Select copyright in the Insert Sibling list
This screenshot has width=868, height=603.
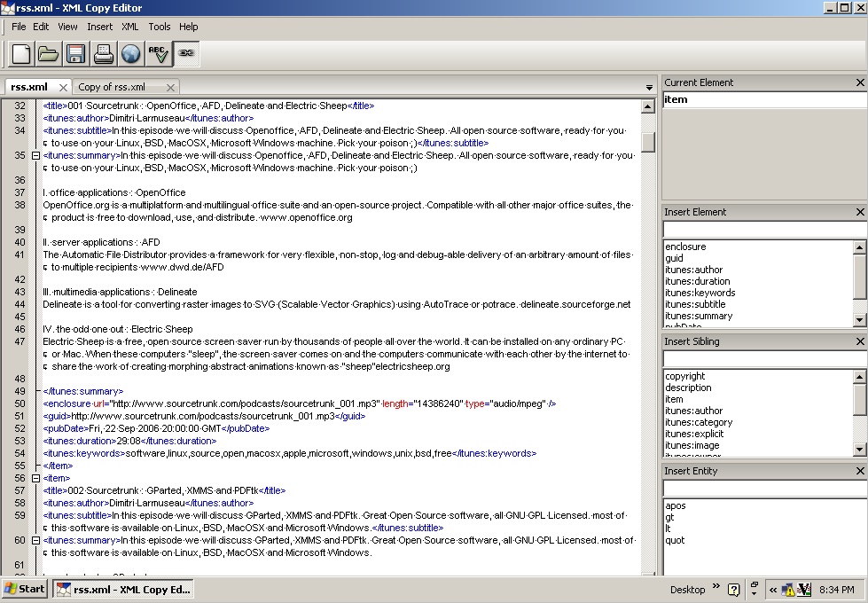pos(685,377)
